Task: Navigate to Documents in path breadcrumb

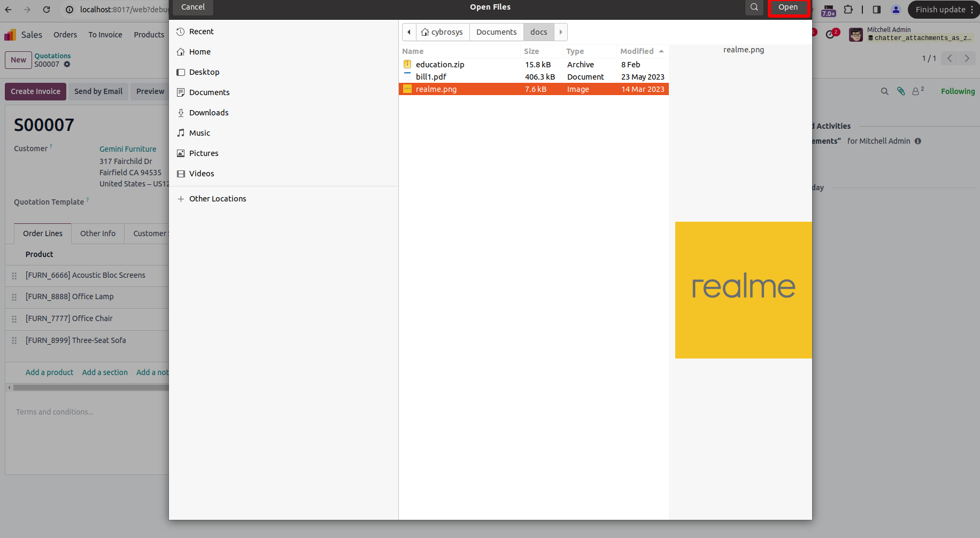Action: click(x=496, y=32)
